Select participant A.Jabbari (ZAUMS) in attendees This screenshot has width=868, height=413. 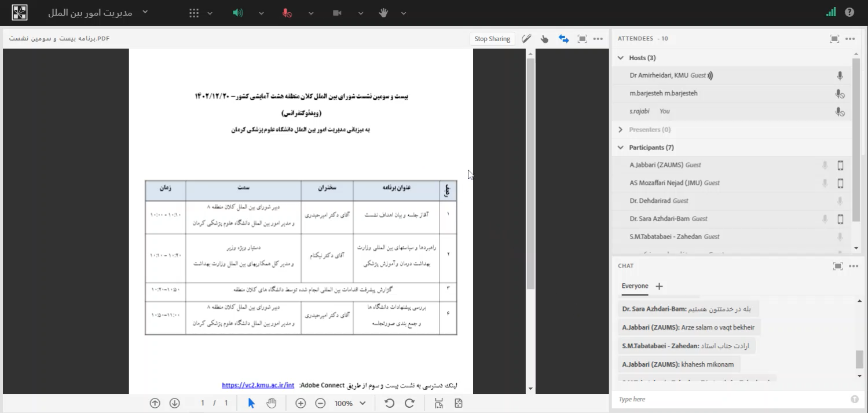(732, 166)
